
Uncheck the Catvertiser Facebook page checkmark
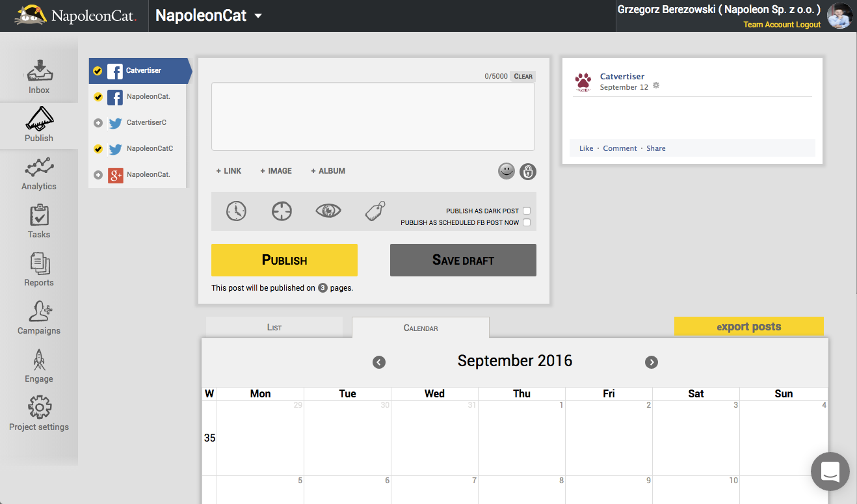98,71
